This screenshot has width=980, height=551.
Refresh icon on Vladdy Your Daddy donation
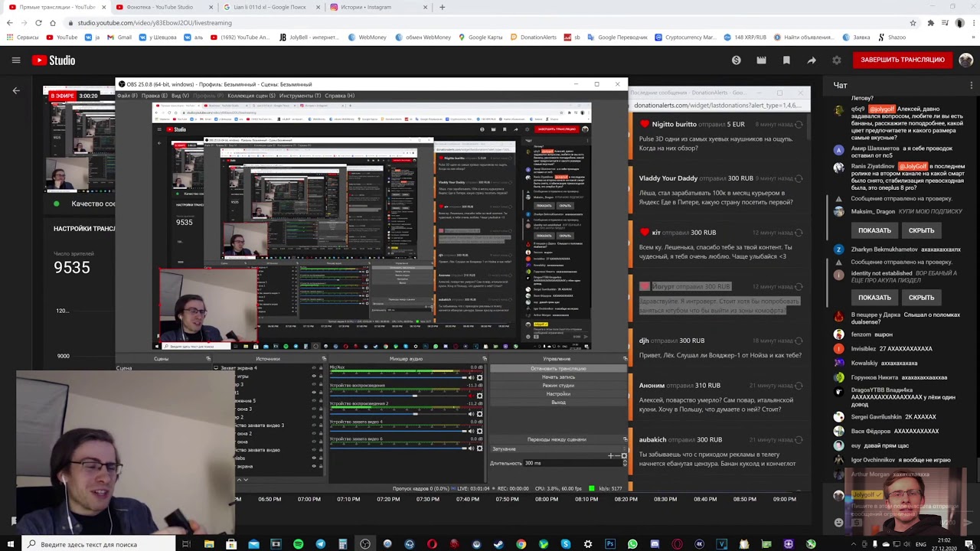pyautogui.click(x=799, y=178)
